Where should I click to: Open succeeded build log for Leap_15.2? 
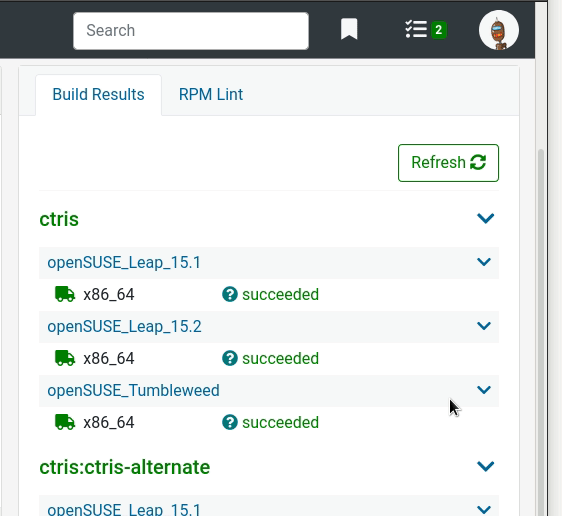pyautogui.click(x=280, y=358)
